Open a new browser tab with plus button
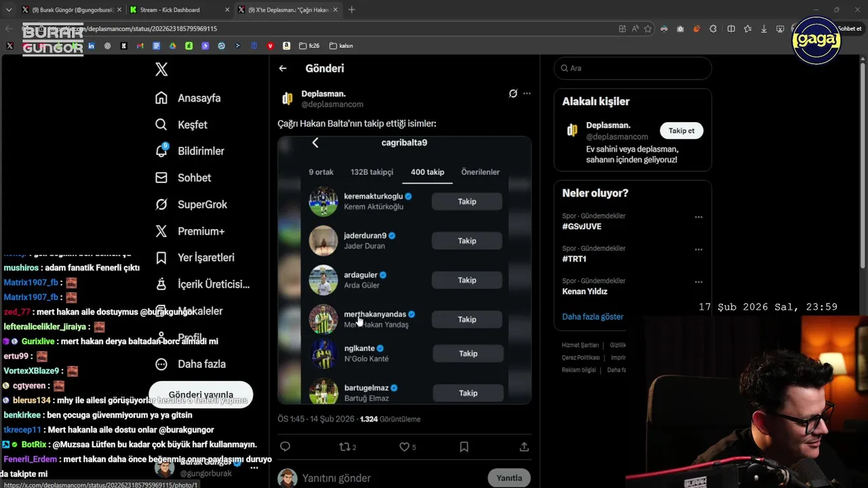 pyautogui.click(x=351, y=9)
